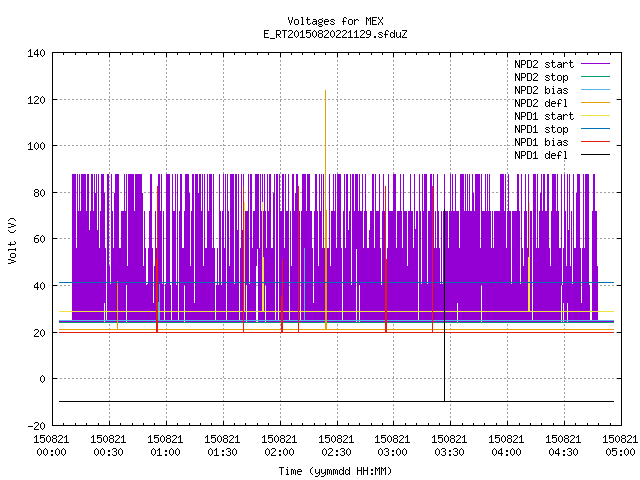
Task: Click the light blue NPD2 bias legend line
Action: pos(595,89)
